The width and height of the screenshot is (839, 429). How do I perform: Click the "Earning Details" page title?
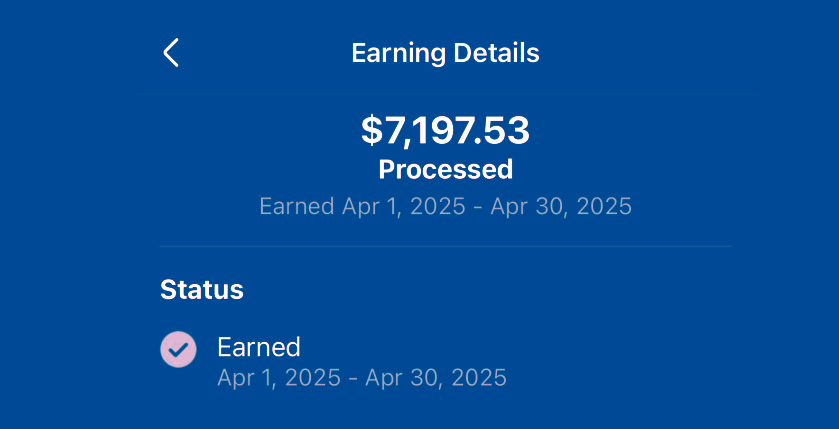[x=445, y=53]
